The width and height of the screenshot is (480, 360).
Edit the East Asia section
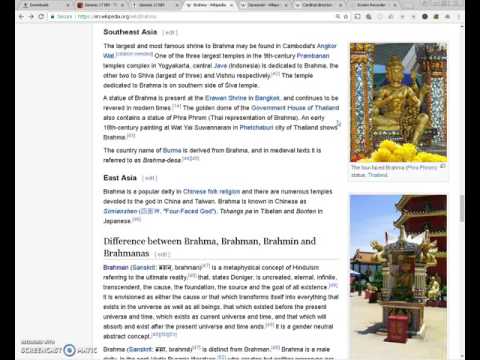tap(149, 178)
